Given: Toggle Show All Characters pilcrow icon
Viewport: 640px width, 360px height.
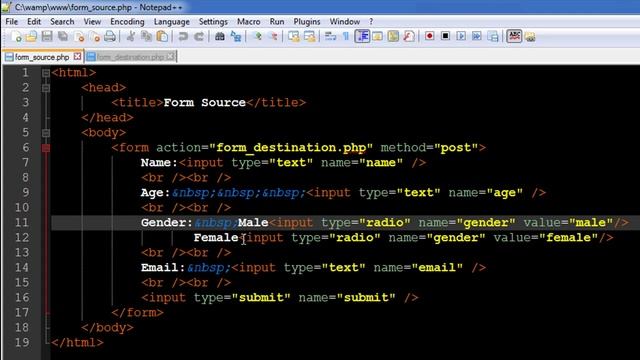Looking at the screenshot, I should 346,36.
